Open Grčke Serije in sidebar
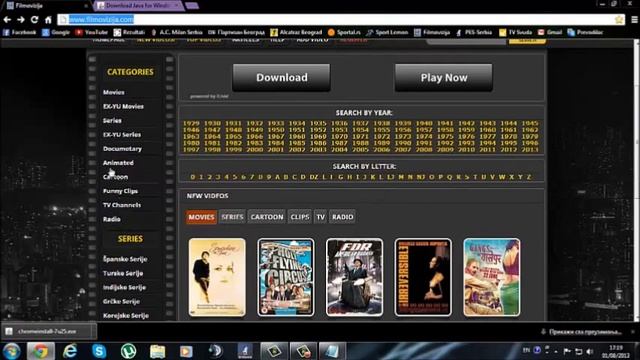 tap(121, 302)
